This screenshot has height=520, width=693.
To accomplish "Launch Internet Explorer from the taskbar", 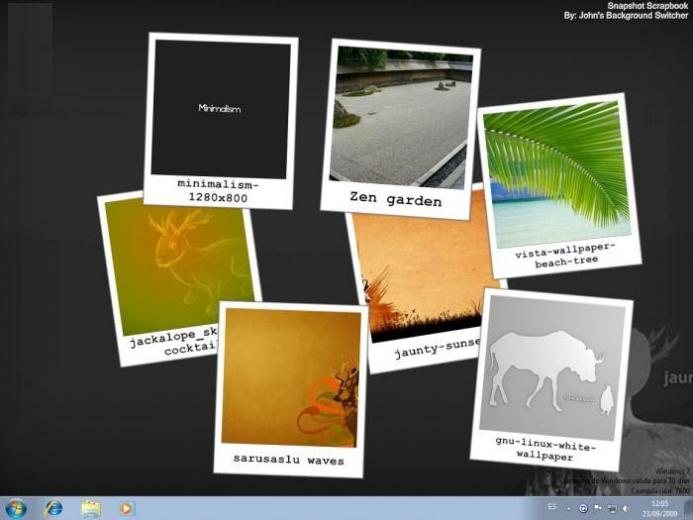I will pyautogui.click(x=54, y=509).
